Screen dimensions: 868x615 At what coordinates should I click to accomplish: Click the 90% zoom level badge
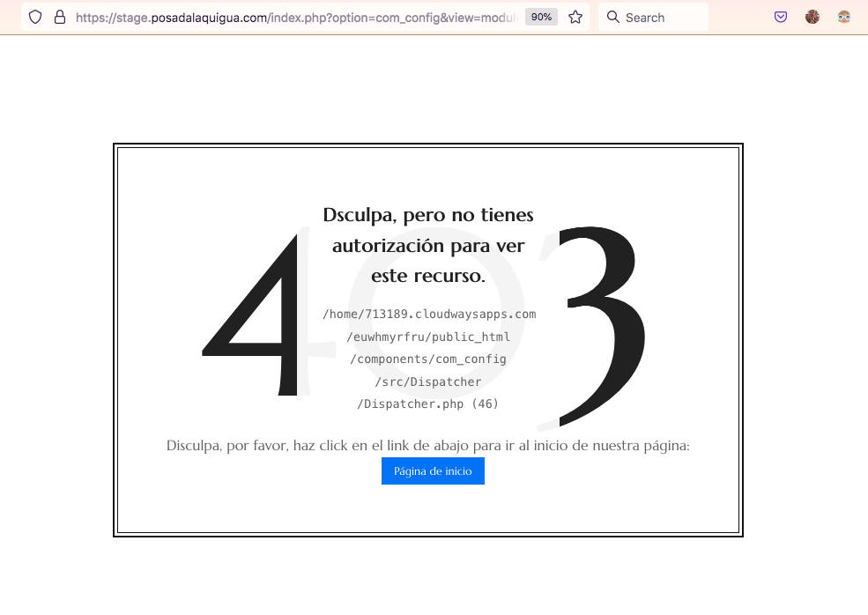click(x=541, y=17)
